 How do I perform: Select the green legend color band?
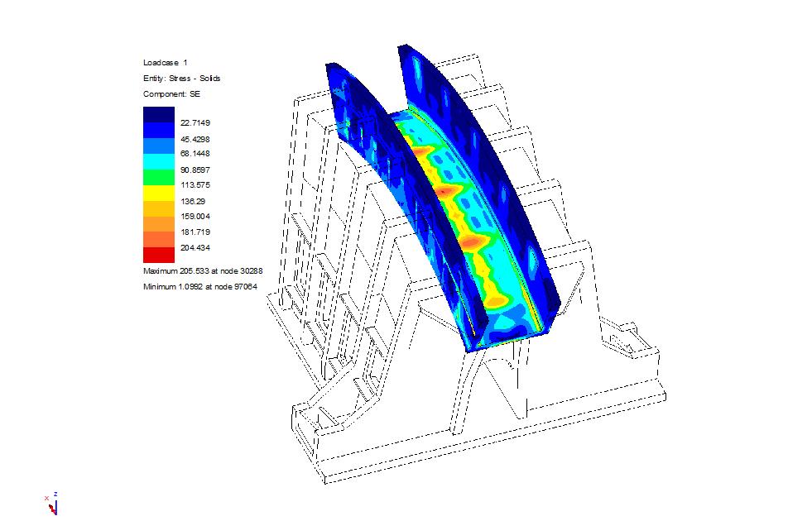click(x=158, y=177)
